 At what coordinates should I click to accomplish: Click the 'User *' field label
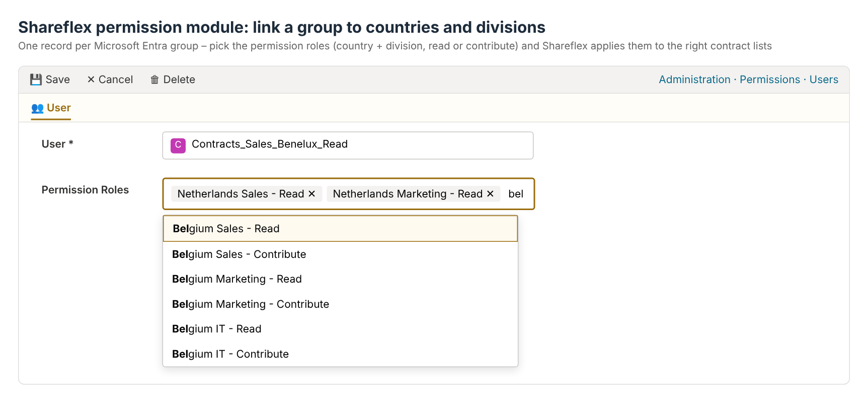coord(57,144)
